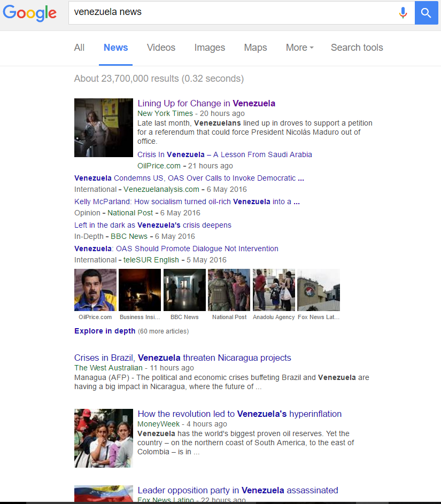441x504 pixels.
Task: Open 'Crises in Brazil, Venezuela threaten Nicaragua projects'
Action: (183, 358)
